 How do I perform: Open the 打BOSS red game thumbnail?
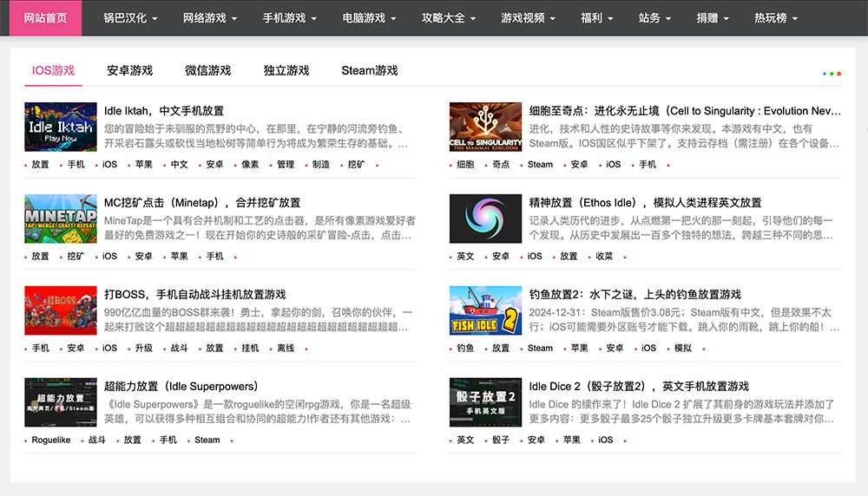[x=61, y=310]
